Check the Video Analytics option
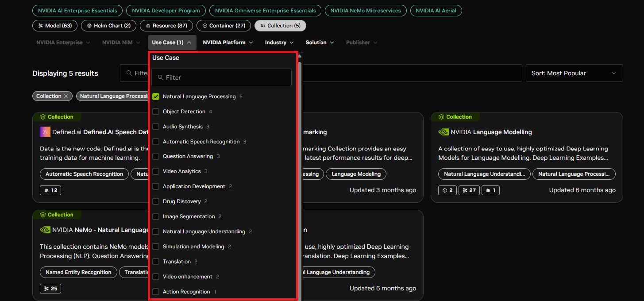Screen dimensions: 644x301 (156, 171)
